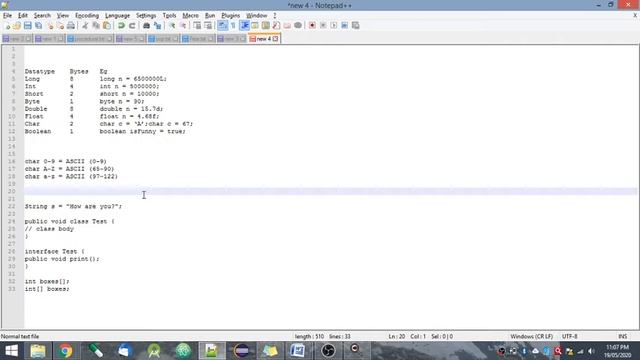Open the Settings menu
Image resolution: width=640 pixels, height=360 pixels.
coord(146,16)
